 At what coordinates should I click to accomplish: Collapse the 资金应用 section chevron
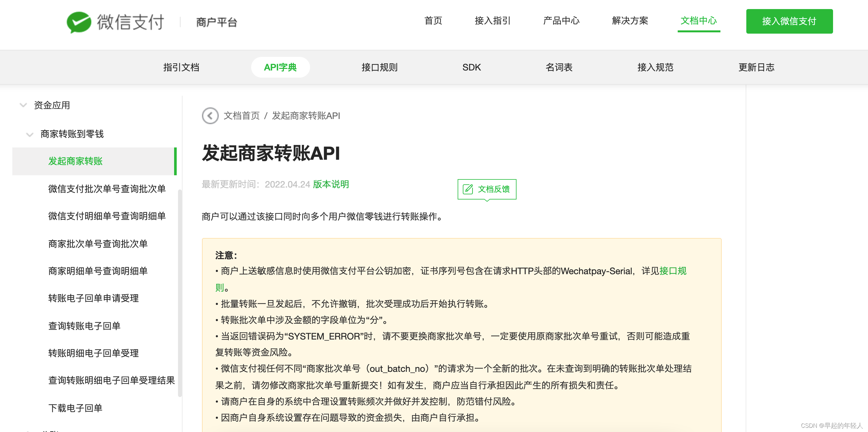click(x=23, y=105)
